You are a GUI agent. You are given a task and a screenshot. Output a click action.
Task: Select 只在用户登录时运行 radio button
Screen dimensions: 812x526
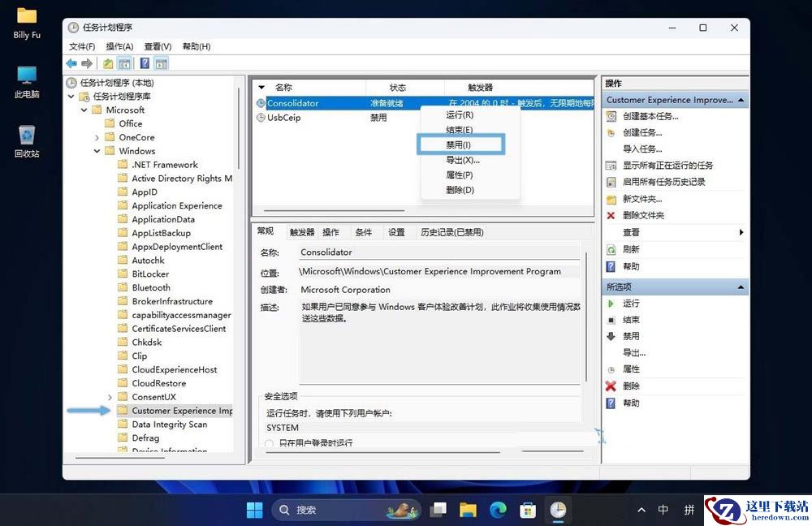pos(269,444)
